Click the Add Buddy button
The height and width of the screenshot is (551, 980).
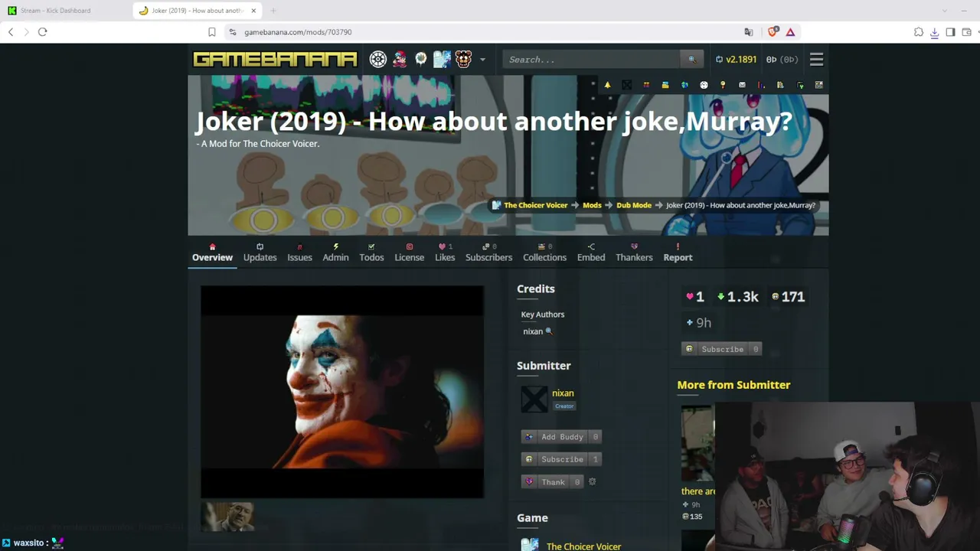tap(561, 437)
